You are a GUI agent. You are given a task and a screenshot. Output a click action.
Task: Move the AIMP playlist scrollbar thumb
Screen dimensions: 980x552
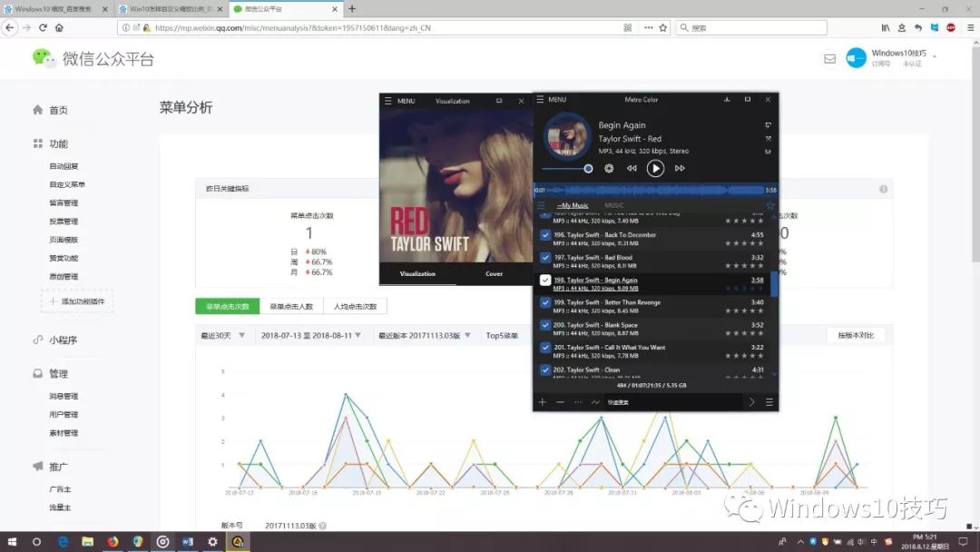pyautogui.click(x=774, y=284)
